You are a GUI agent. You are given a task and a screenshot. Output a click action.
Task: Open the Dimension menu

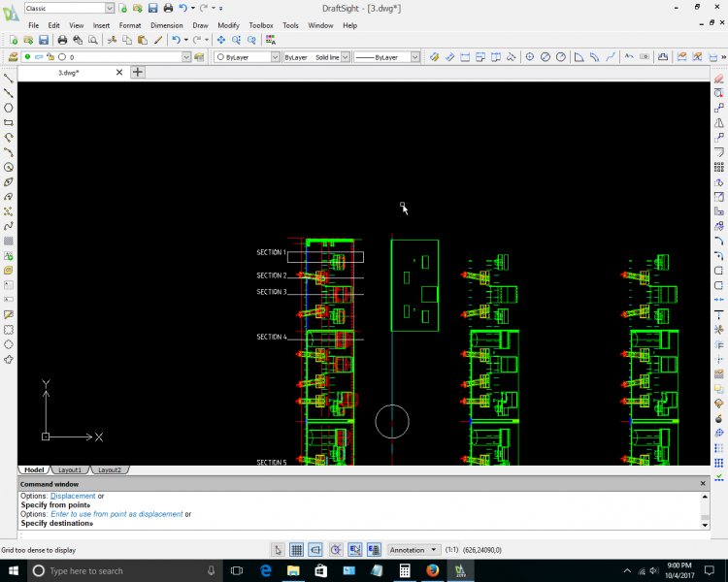pyautogui.click(x=166, y=25)
